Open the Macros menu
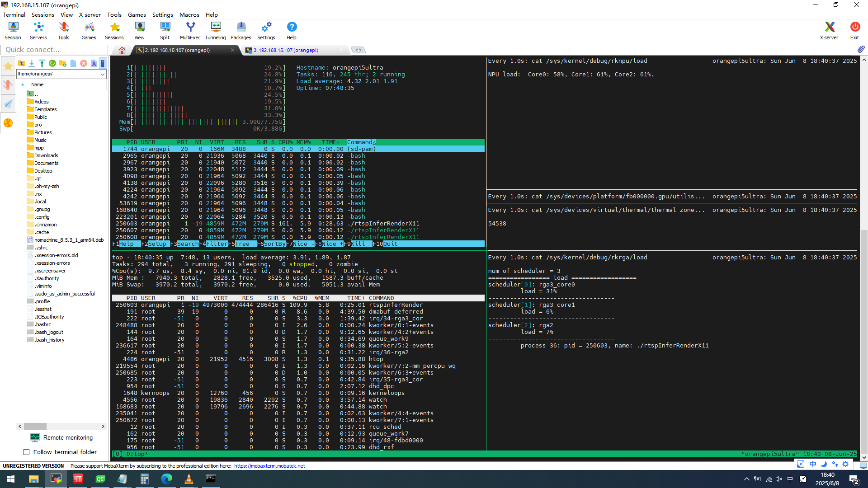The width and height of the screenshot is (868, 488). pyautogui.click(x=189, y=14)
